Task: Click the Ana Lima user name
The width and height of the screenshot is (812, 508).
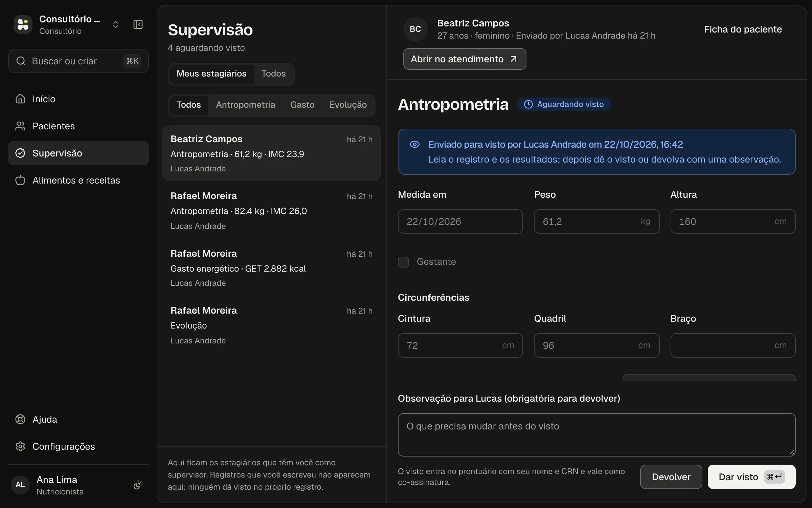Action: click(57, 480)
